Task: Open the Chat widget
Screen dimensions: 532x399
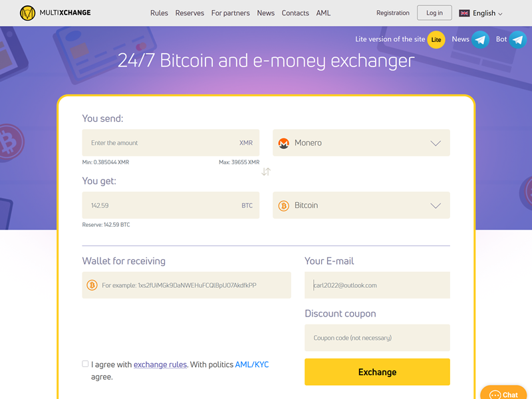Action: pyautogui.click(x=503, y=393)
